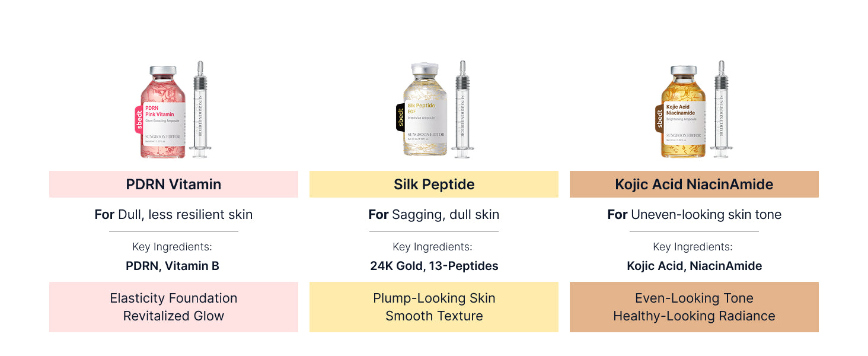Screen dimensions: 868x356
Task: Select the Kojic Acid NiacinAmide header
Action: [694, 184]
